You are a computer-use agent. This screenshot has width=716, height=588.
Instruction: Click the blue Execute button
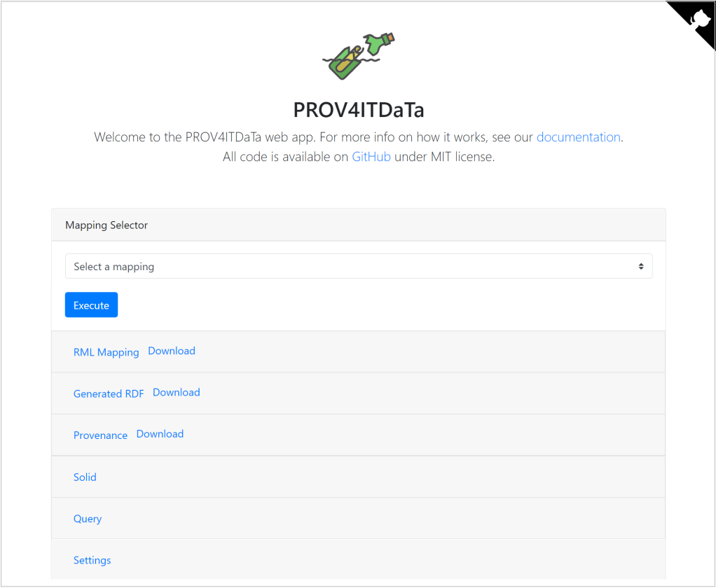point(91,304)
